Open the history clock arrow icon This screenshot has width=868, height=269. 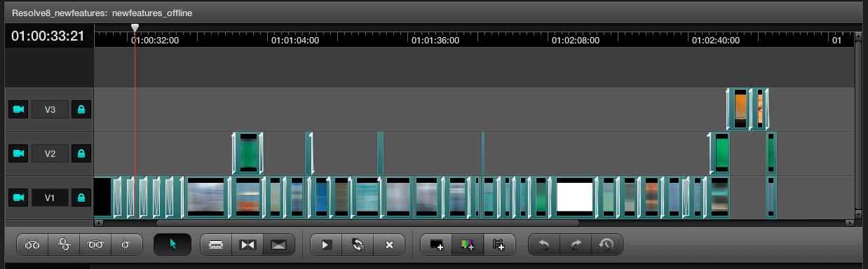coord(607,244)
